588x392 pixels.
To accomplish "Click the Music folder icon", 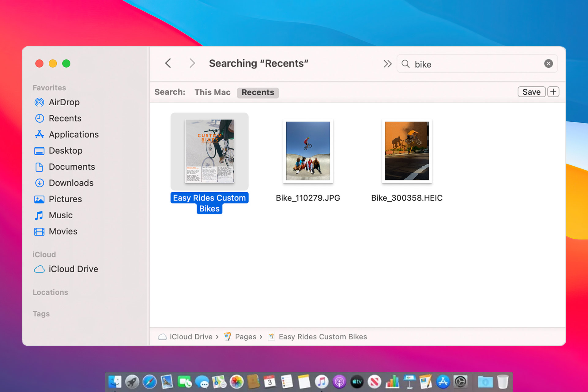I will coord(40,215).
